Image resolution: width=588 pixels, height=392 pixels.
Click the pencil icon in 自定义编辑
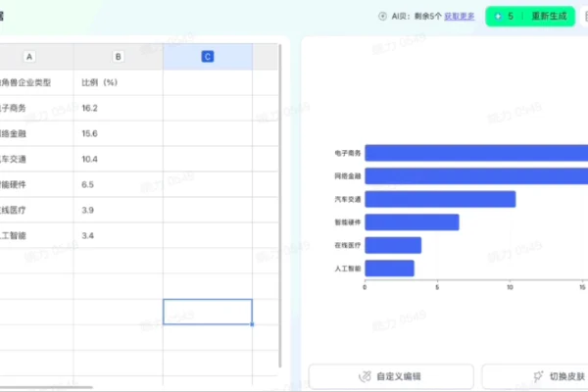[x=365, y=376]
